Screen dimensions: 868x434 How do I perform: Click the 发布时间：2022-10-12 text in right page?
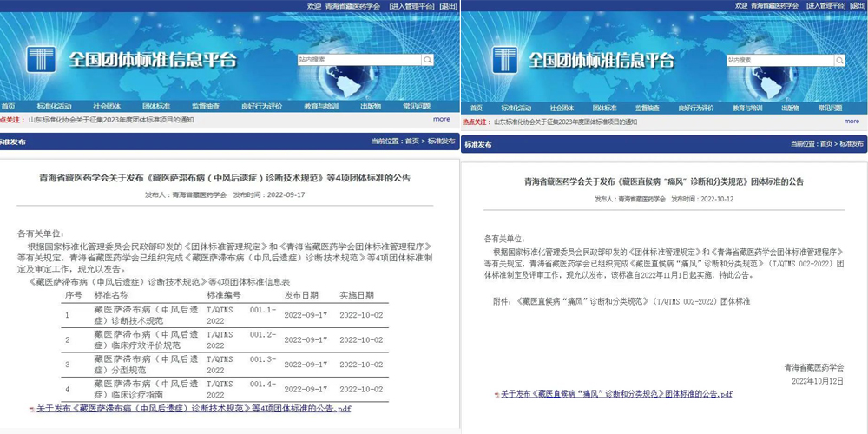[x=702, y=199]
